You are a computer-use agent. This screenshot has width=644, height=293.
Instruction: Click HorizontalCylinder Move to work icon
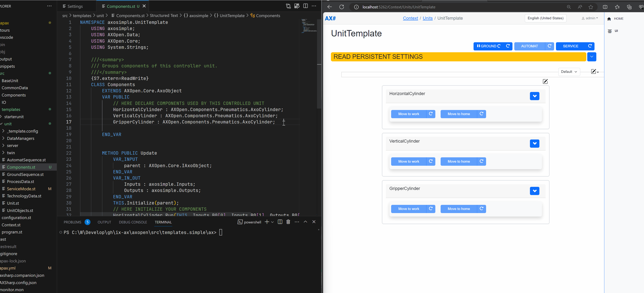[430, 114]
